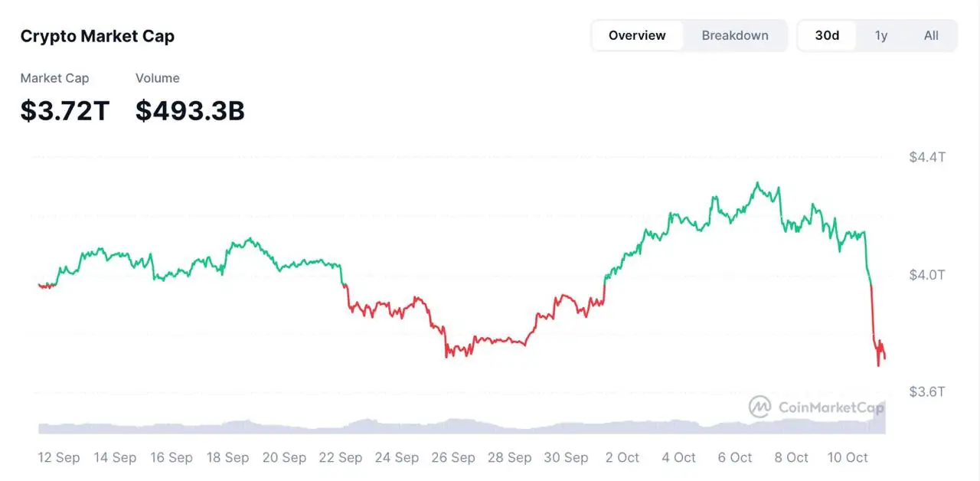The height and width of the screenshot is (481, 980).
Task: Click the volume mini-chart at the bottom
Action: pyautogui.click(x=459, y=425)
